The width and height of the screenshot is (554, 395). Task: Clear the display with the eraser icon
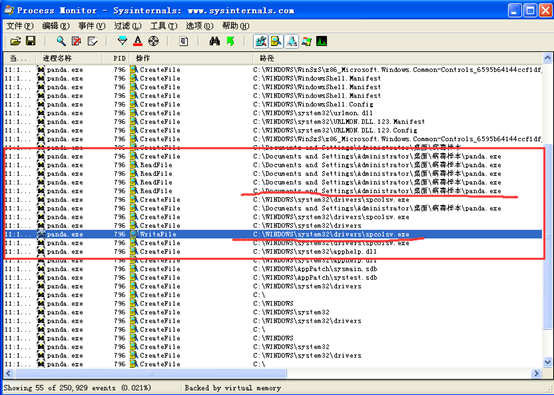(92, 41)
